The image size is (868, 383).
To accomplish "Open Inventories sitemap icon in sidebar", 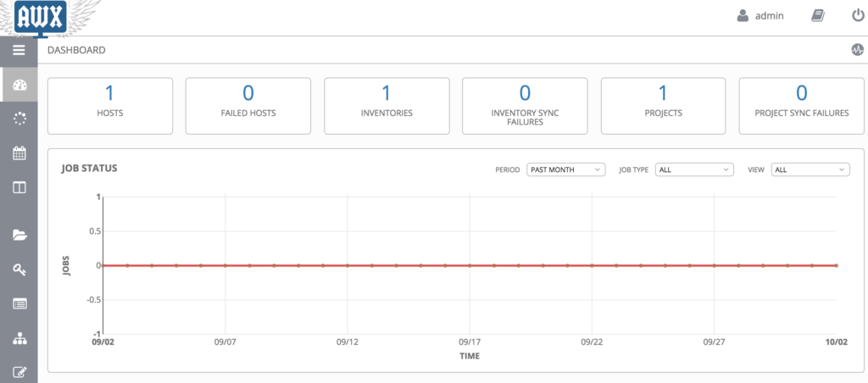I will click(x=19, y=338).
